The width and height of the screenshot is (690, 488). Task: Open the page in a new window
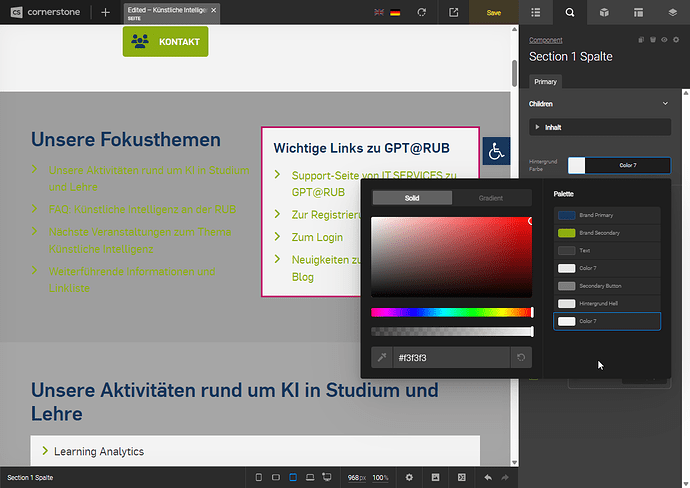(x=453, y=12)
